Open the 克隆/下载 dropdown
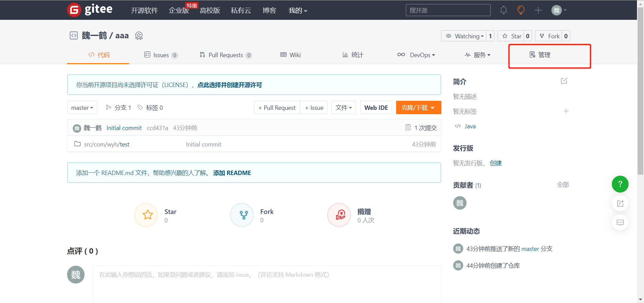644x303 pixels. click(419, 107)
